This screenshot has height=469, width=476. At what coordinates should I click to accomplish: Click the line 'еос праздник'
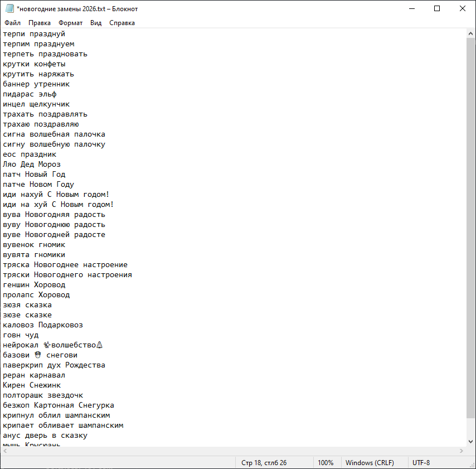point(30,154)
